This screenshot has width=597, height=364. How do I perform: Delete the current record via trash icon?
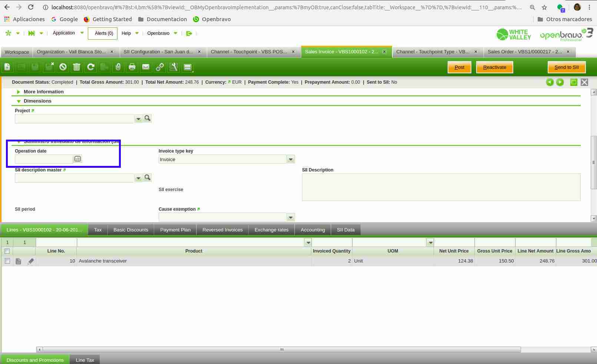[77, 67]
